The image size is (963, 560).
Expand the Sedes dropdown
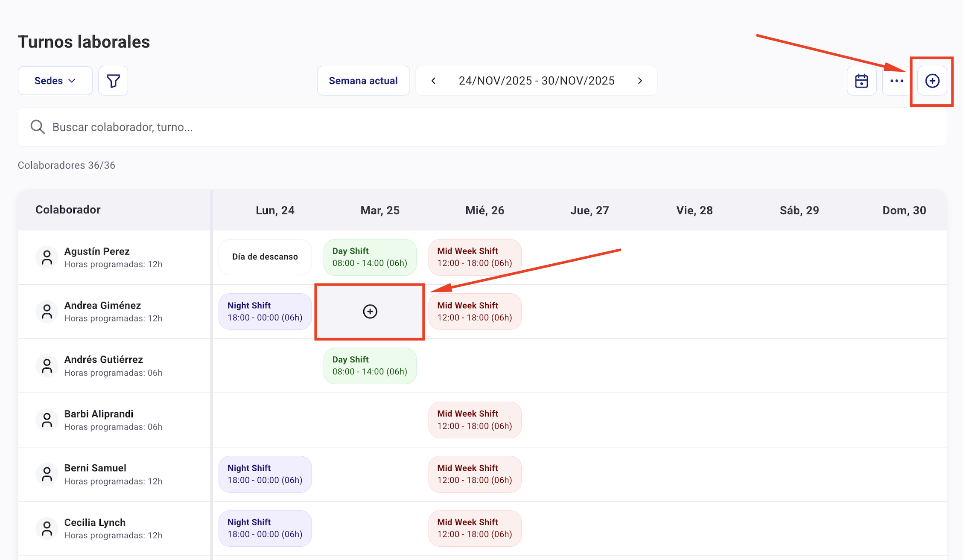pyautogui.click(x=55, y=81)
